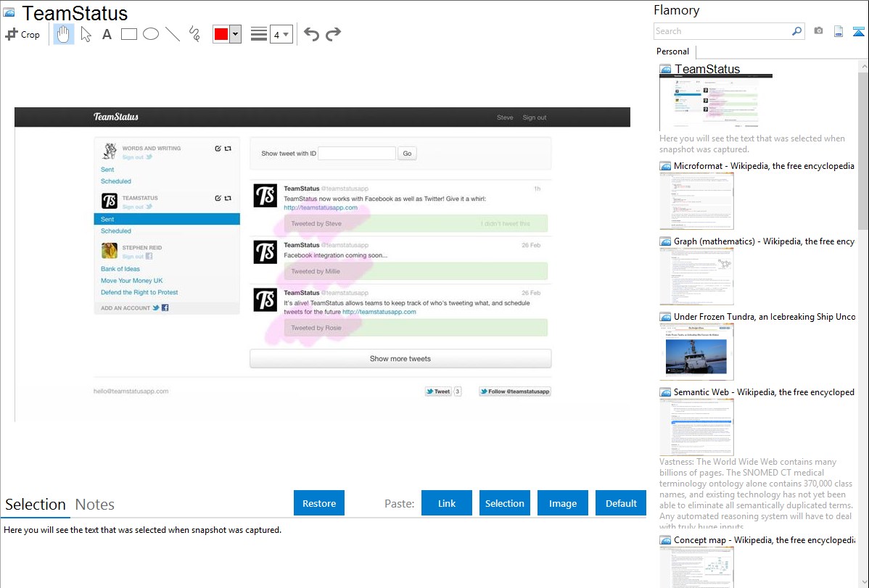Screen dimensions: 869x588
Task: Click the paste Image button
Action: click(562, 503)
